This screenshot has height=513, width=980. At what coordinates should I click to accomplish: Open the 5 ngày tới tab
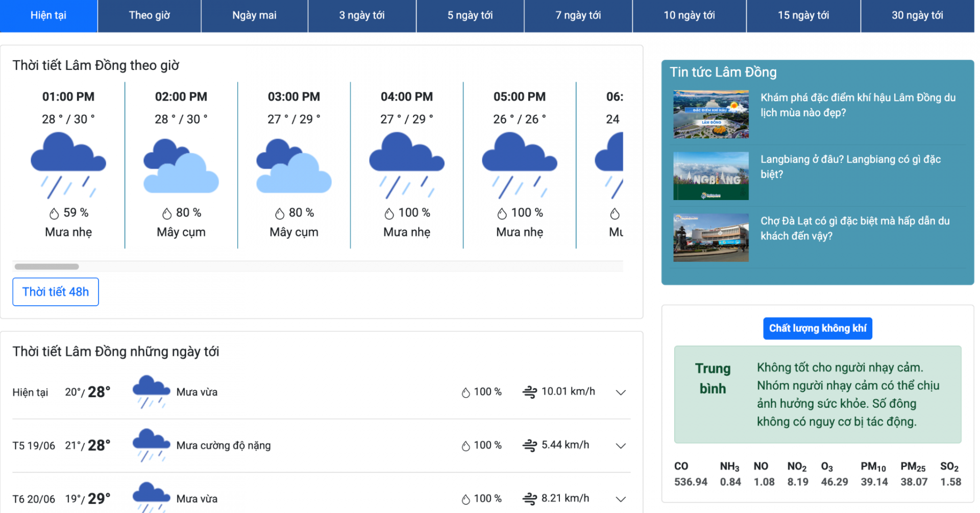pos(470,15)
